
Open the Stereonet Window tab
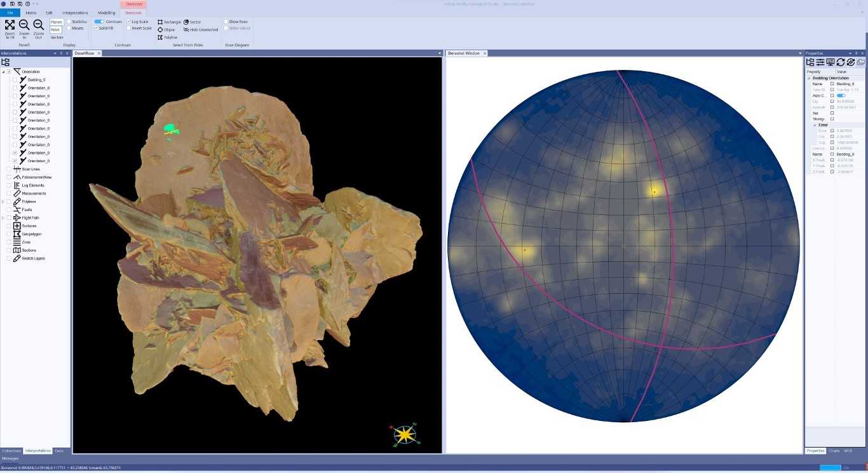[465, 53]
